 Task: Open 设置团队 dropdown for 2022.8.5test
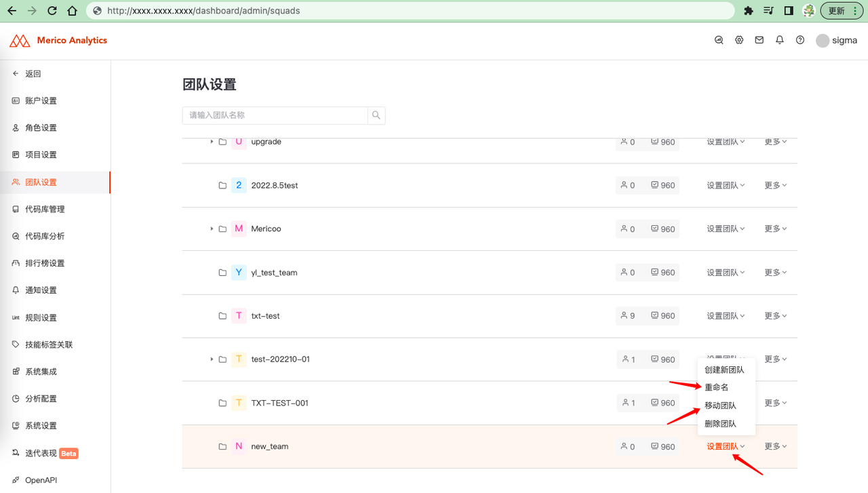pos(726,185)
